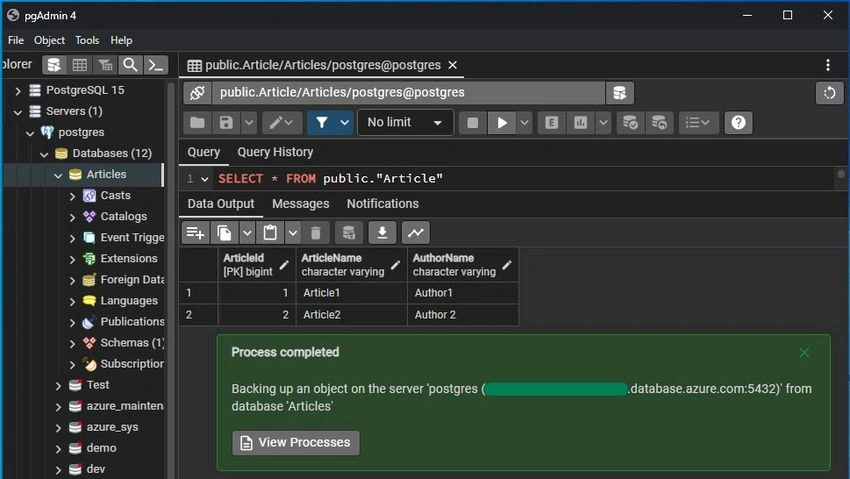Viewport: 850px width, 479px height.
Task: Click the Rollback transaction icon
Action: click(659, 123)
